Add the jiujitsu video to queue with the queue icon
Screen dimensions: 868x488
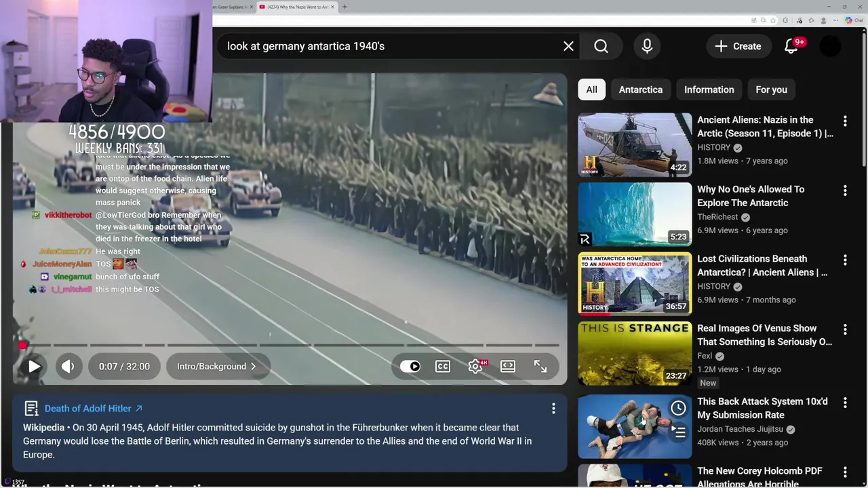click(x=678, y=431)
